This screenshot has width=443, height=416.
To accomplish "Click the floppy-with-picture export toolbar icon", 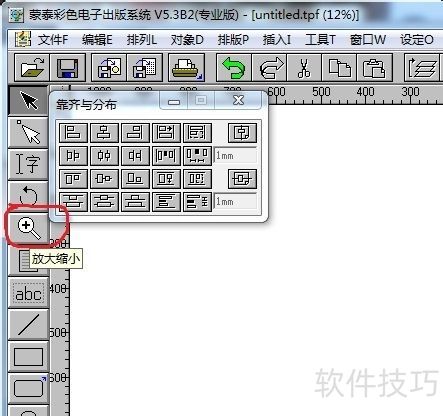I will click(x=109, y=67).
